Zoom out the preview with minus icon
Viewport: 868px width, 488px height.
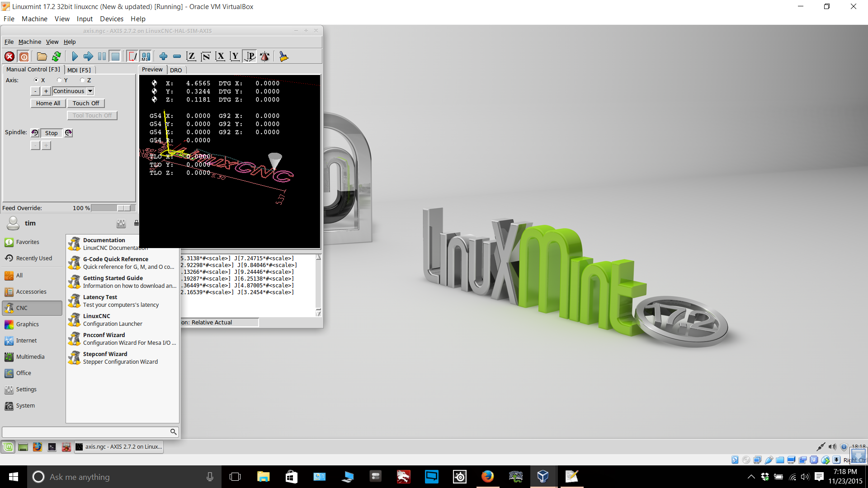point(177,56)
